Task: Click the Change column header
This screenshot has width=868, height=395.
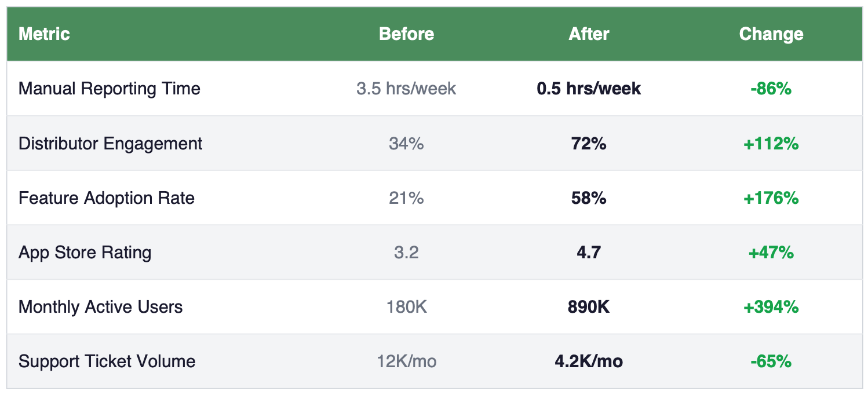Action: tap(771, 34)
